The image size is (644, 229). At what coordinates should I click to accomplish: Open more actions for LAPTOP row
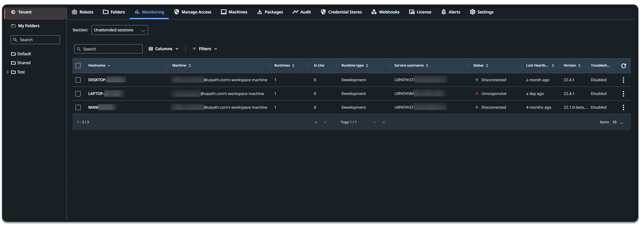pyautogui.click(x=623, y=94)
